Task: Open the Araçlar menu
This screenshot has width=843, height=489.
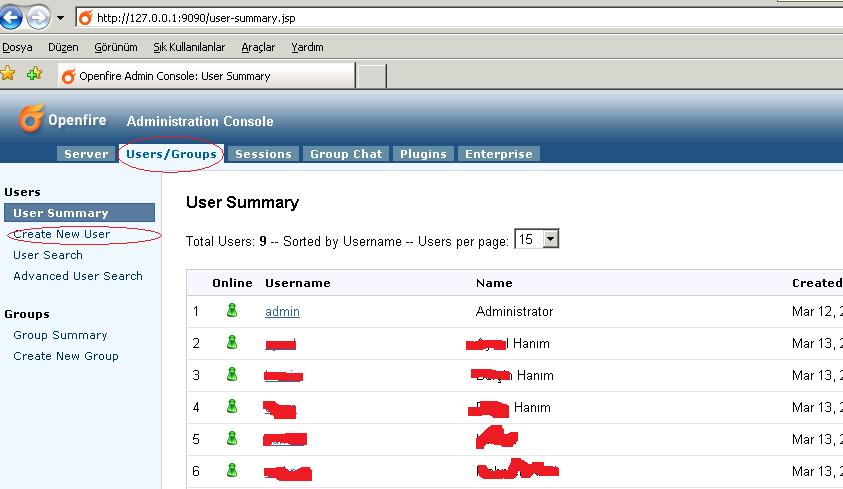Action: [258, 47]
